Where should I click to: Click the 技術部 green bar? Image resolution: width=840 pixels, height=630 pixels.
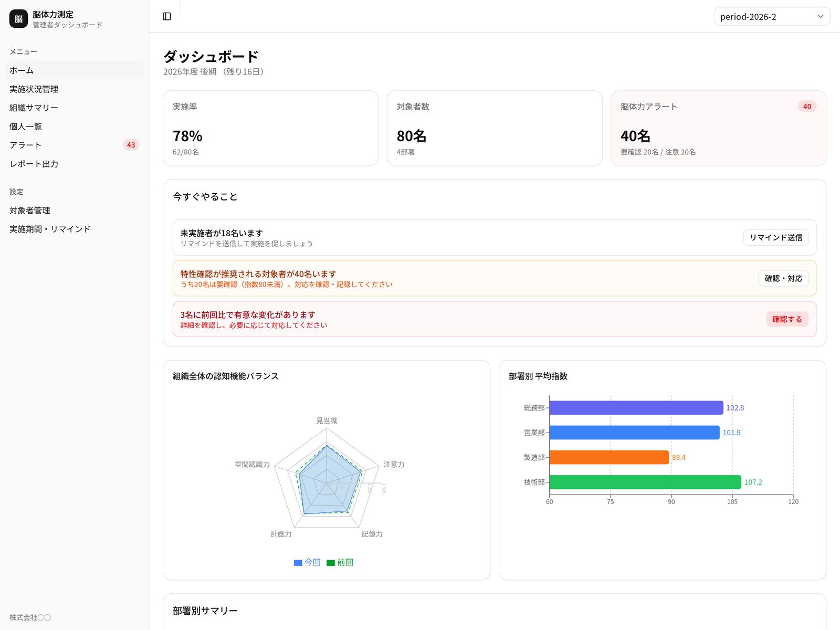[645, 482]
